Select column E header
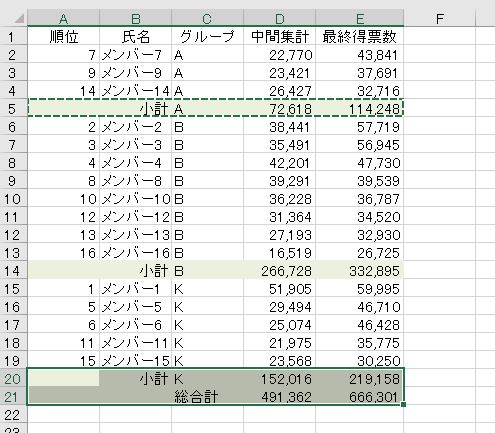Viewport: 495px width, 433px height. click(359, 19)
